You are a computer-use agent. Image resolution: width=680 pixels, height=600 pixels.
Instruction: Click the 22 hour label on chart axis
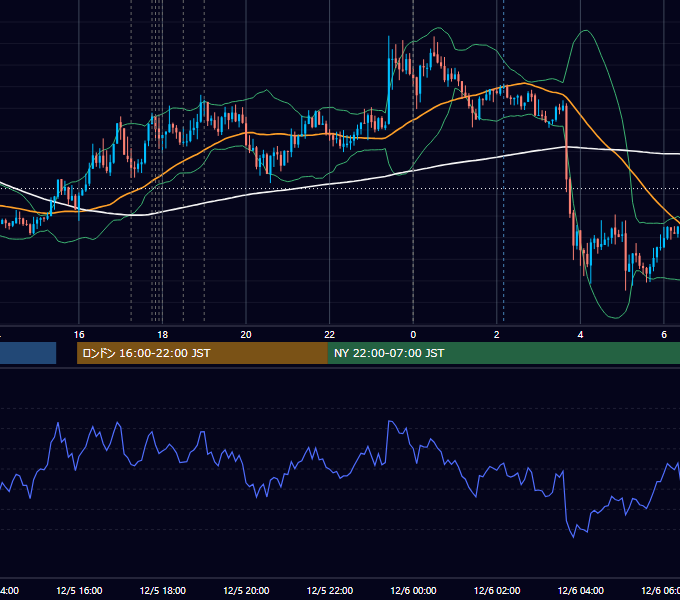point(330,335)
